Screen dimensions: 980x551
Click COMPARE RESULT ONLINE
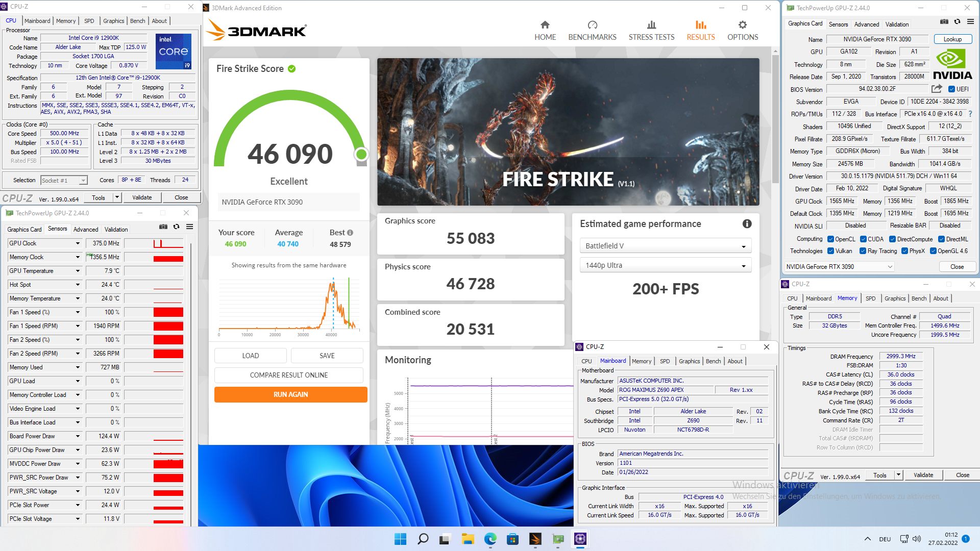coord(288,375)
